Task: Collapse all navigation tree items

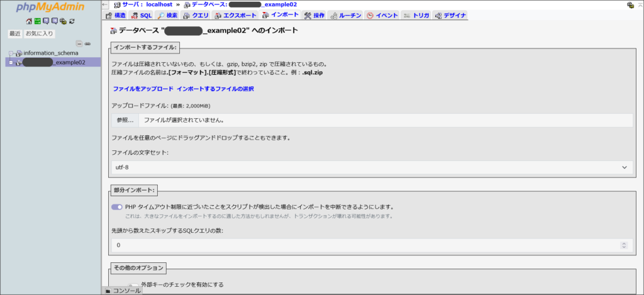Action: tap(80, 43)
